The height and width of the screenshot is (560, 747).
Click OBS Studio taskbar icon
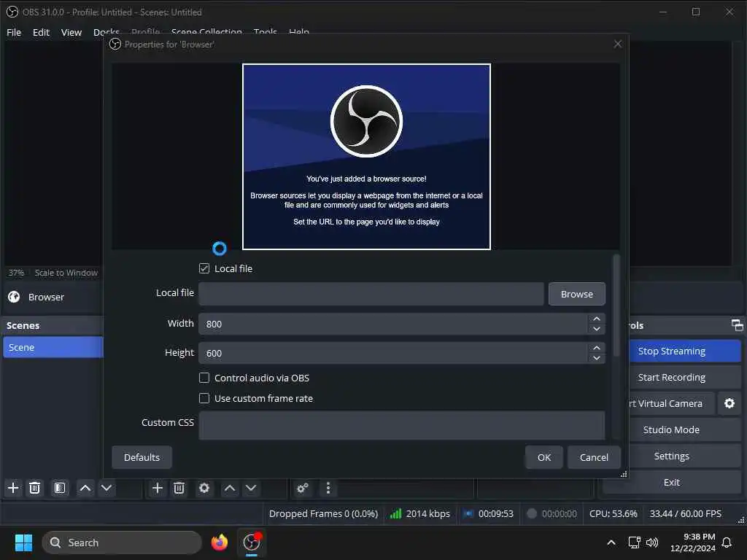point(252,542)
